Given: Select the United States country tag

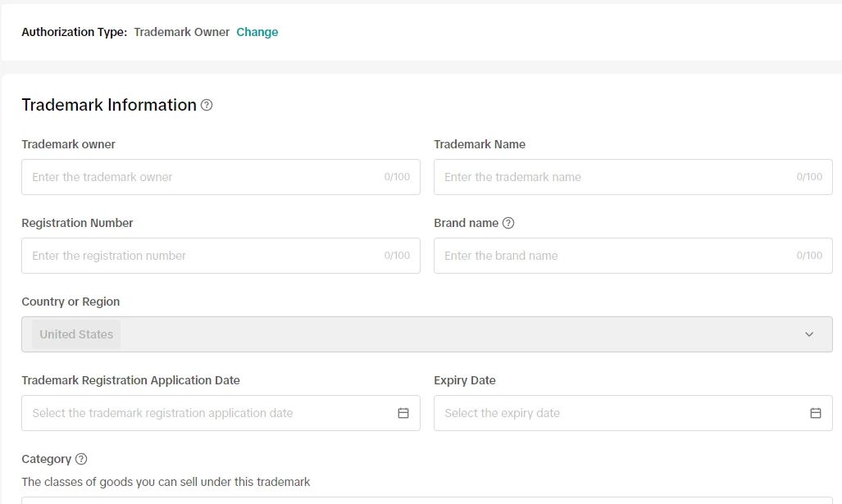Looking at the screenshot, I should pyautogui.click(x=76, y=334).
